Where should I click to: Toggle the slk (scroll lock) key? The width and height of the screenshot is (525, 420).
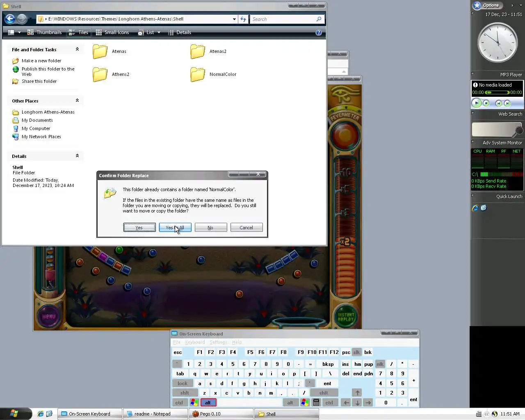[356, 352]
